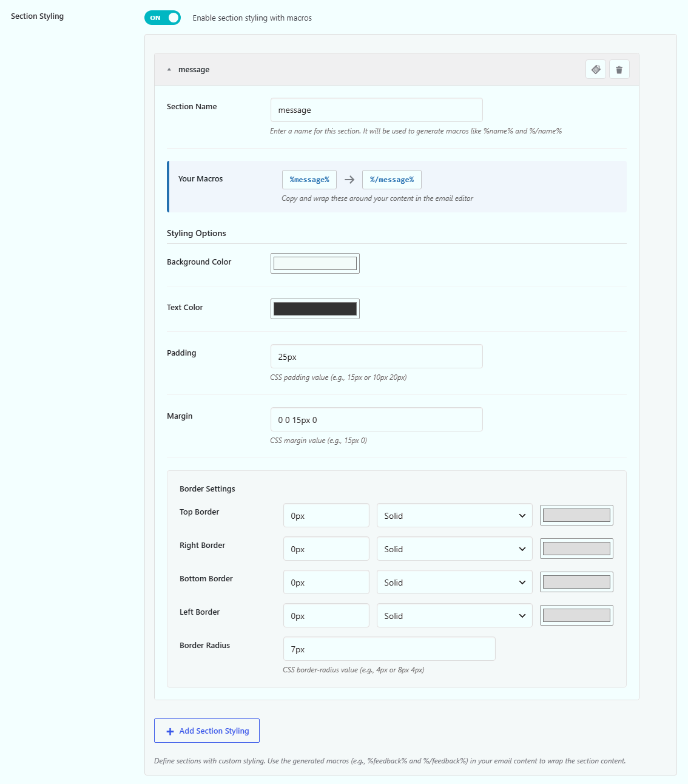Screen dimensions: 688x784
Task: Open the Background Color picker
Action: tap(315, 263)
